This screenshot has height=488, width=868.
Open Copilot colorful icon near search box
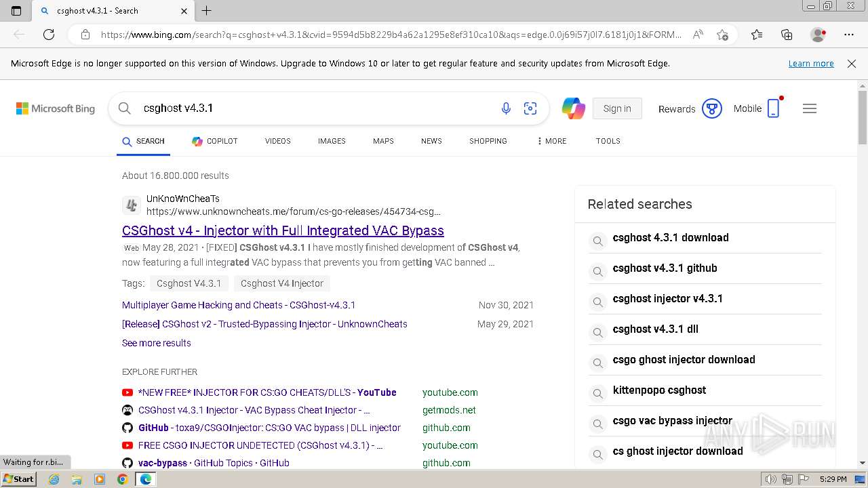[573, 108]
